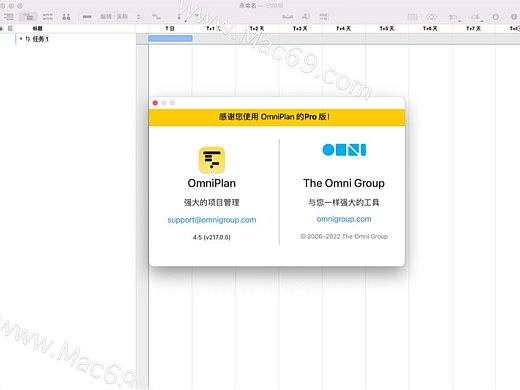Open the 编辑: 实际 baseline dropdown
520x390 pixels.
(x=111, y=17)
